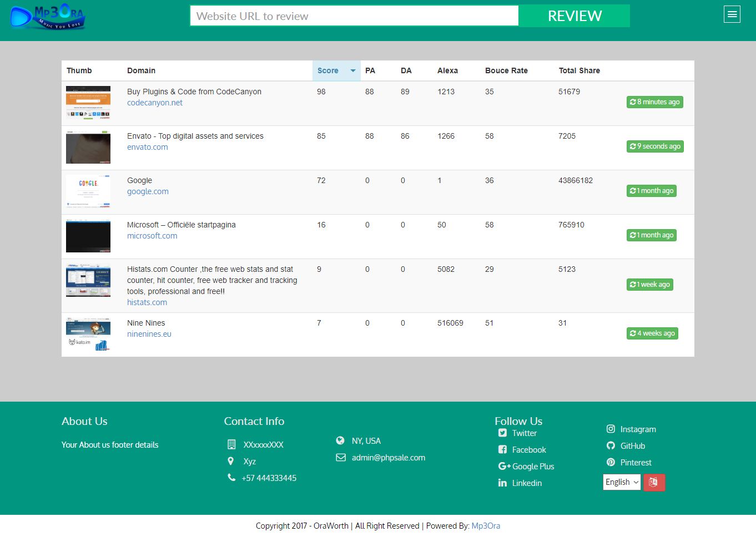Select the title 'Envato - Top digital assets and services'
Viewport: 756px width, 537px height.
pos(195,136)
